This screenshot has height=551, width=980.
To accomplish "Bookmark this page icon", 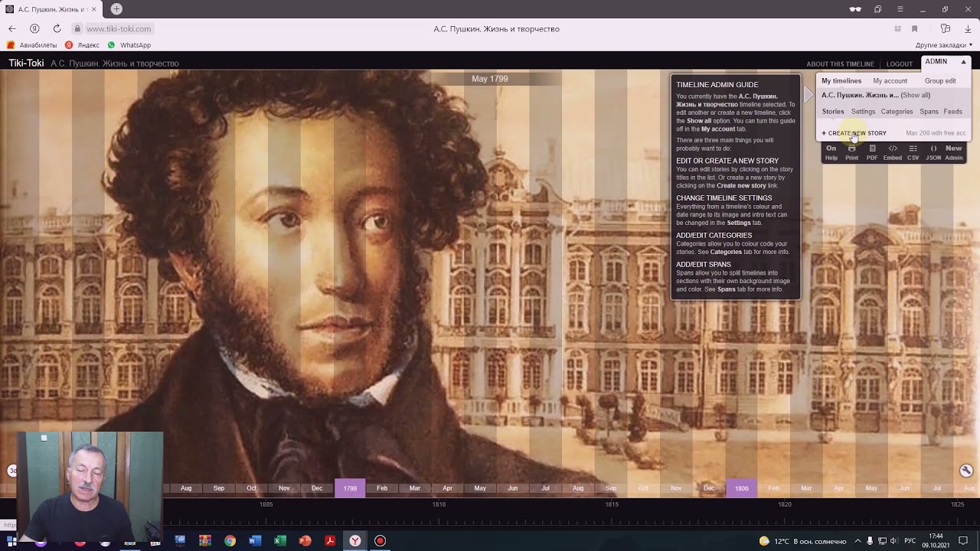I will click(x=914, y=29).
